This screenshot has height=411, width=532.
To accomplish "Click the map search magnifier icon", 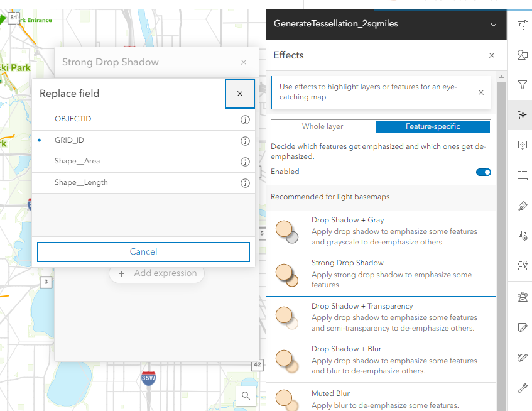I will (246, 396).
